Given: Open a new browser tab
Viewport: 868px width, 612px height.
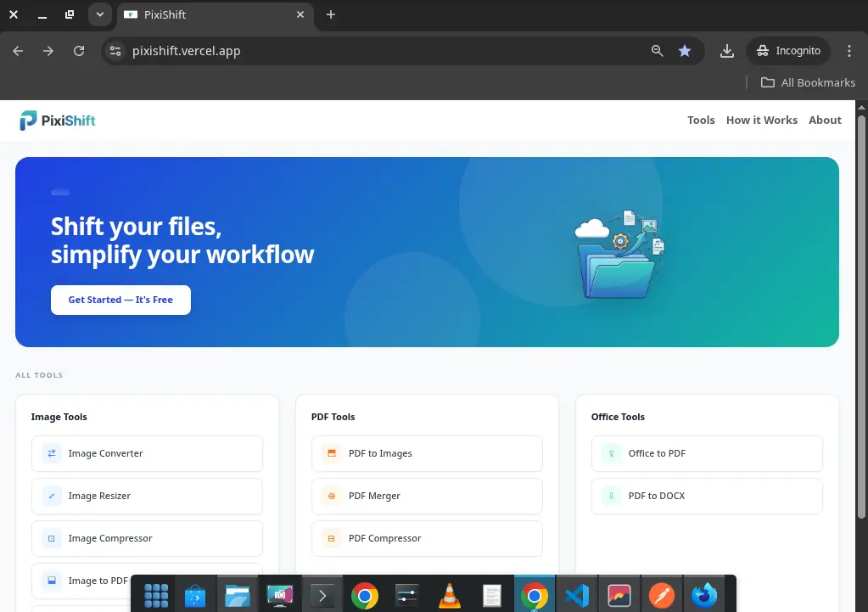Looking at the screenshot, I should coord(330,14).
